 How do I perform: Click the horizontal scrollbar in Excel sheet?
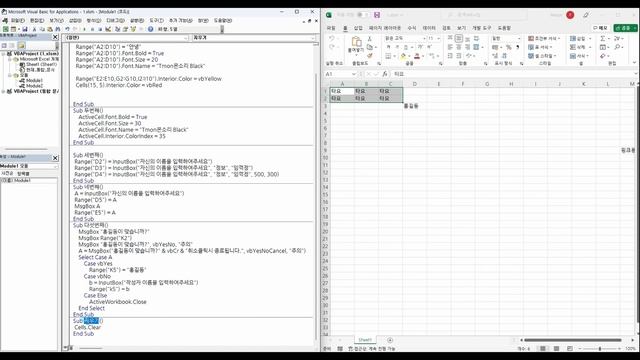pyautogui.click(x=573, y=340)
